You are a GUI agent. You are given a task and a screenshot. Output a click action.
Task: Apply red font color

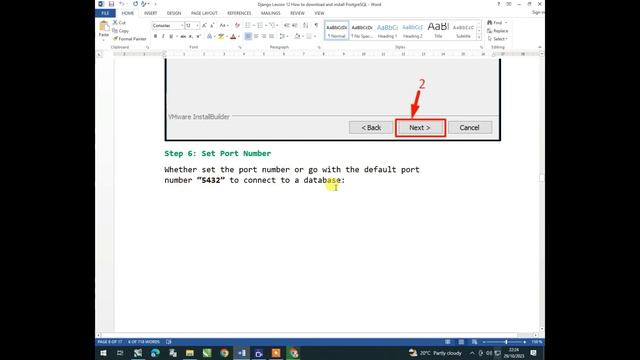pos(233,36)
